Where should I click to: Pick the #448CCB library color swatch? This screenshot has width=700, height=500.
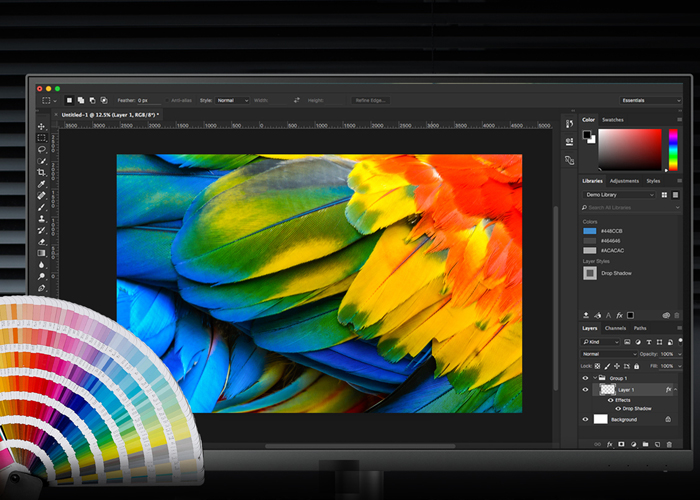point(589,231)
